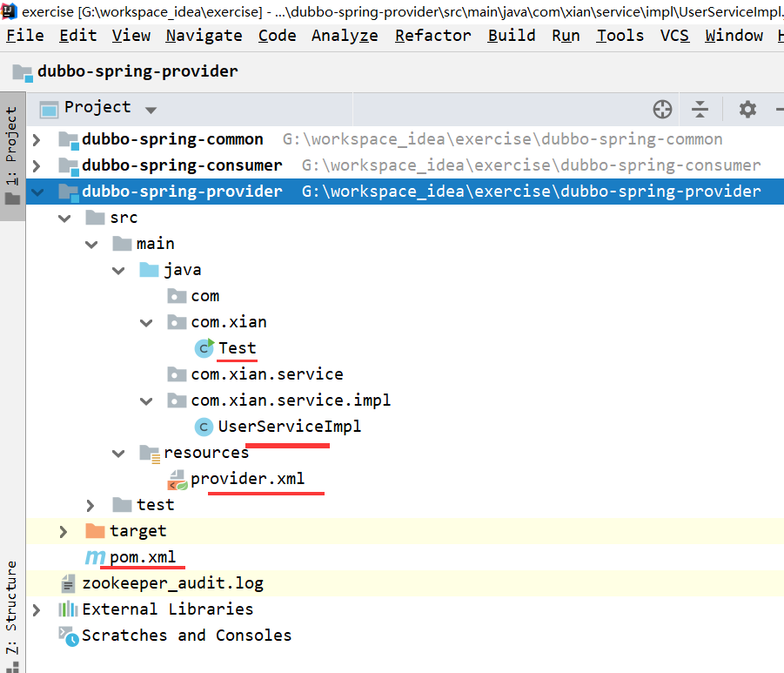Open the Refactor menu
The width and height of the screenshot is (784, 673).
pos(433,36)
